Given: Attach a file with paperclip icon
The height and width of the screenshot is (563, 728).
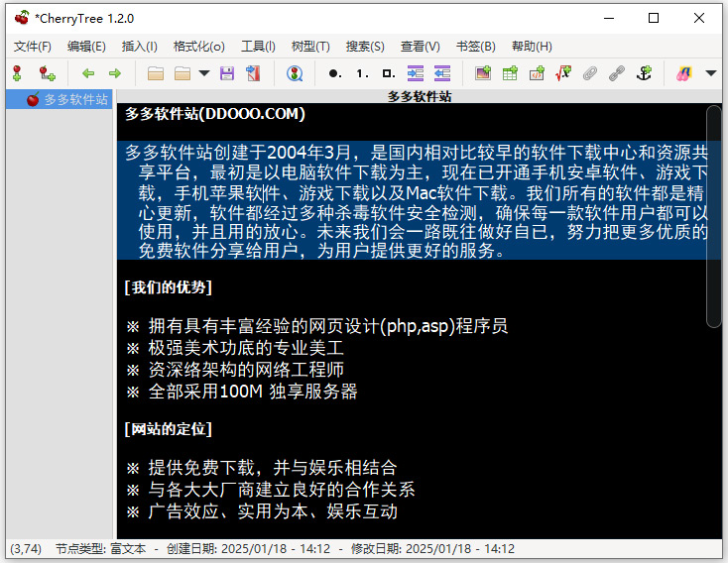Looking at the screenshot, I should [590, 73].
